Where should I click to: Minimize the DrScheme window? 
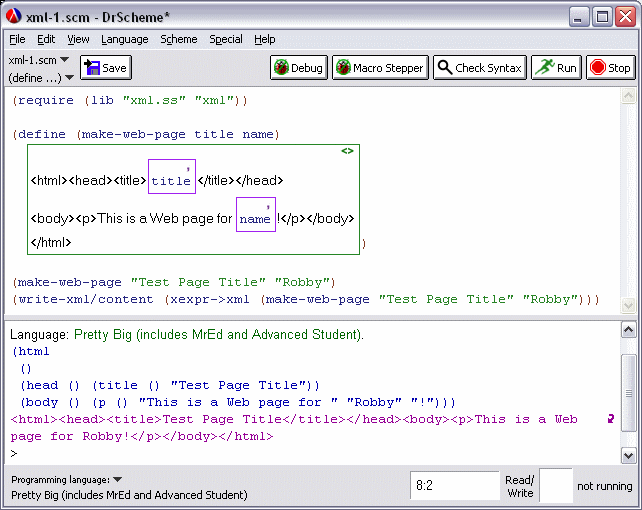[x=579, y=17]
